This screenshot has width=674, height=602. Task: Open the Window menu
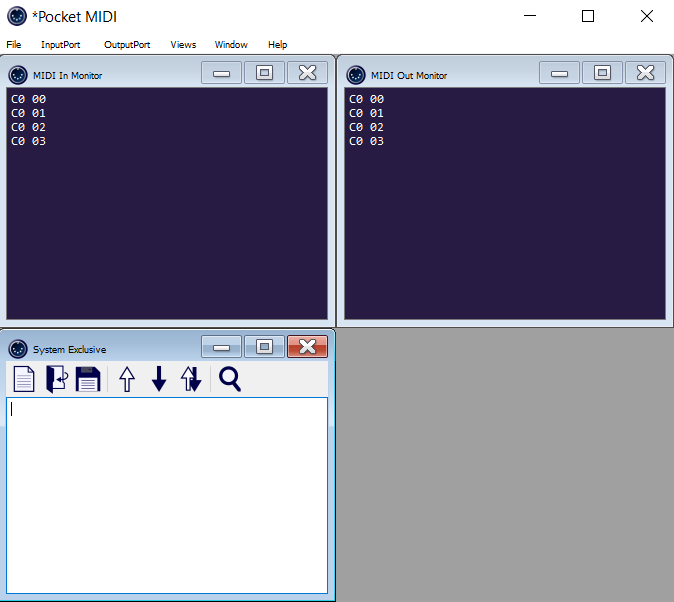231,45
